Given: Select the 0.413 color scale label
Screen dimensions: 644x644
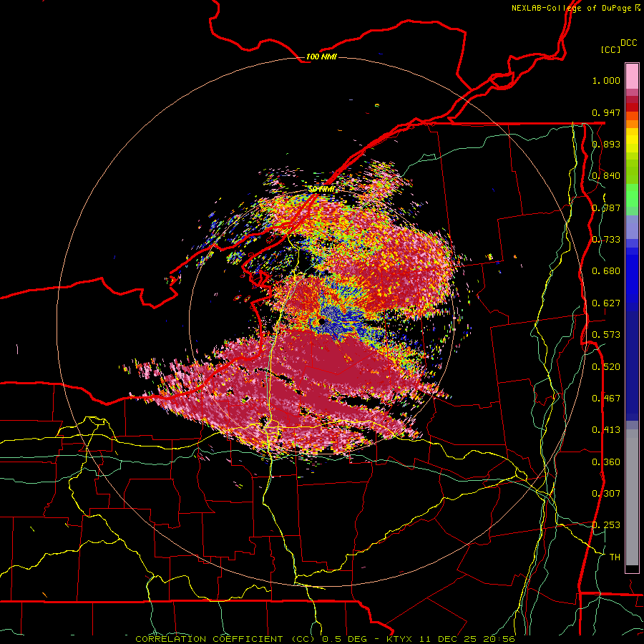Looking at the screenshot, I should coord(606,430).
